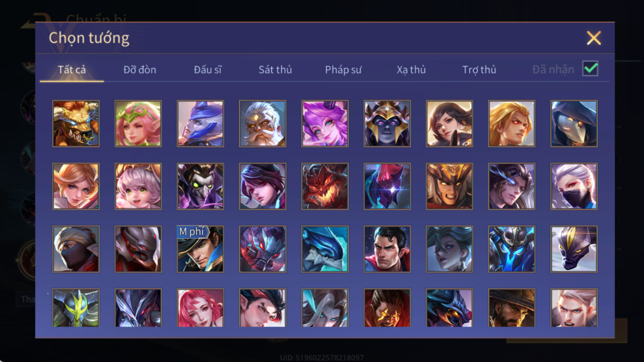Screen dimensions: 644x362
Task: Choose the purple-haired horned girl hero
Action: tap(325, 124)
